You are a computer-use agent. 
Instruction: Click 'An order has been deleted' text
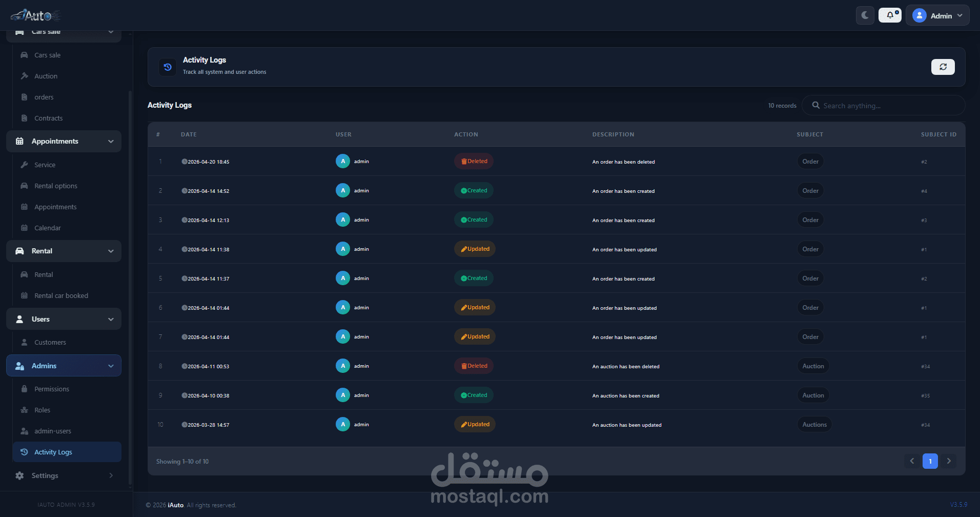coord(623,162)
